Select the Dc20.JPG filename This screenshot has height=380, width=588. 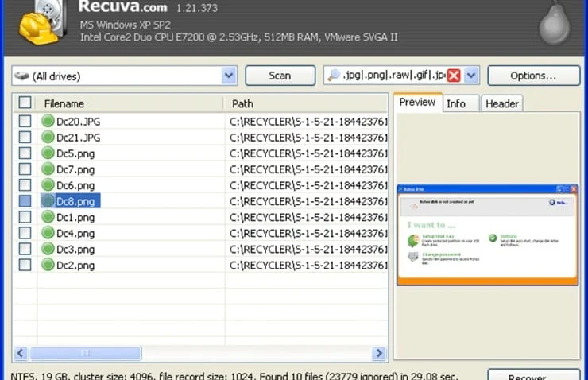pyautogui.click(x=79, y=122)
